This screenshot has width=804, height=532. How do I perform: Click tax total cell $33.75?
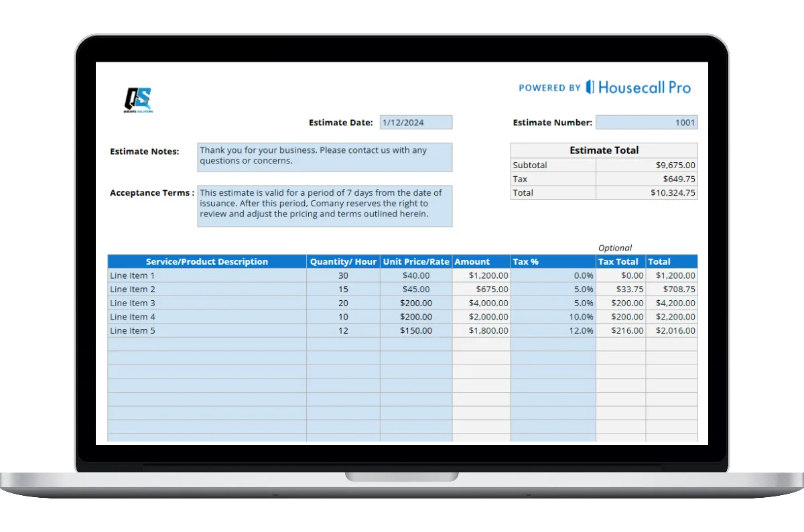(x=620, y=289)
